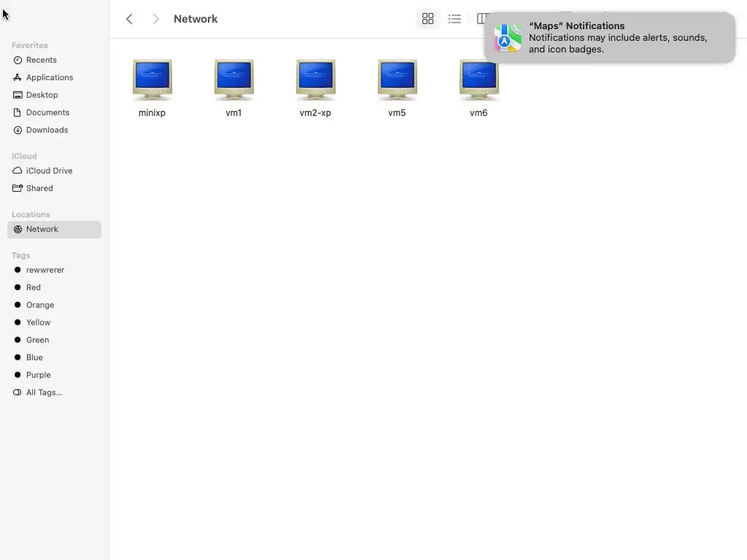Filter by the Green tag
Screen dimensions: 747x560
click(x=54, y=340)
